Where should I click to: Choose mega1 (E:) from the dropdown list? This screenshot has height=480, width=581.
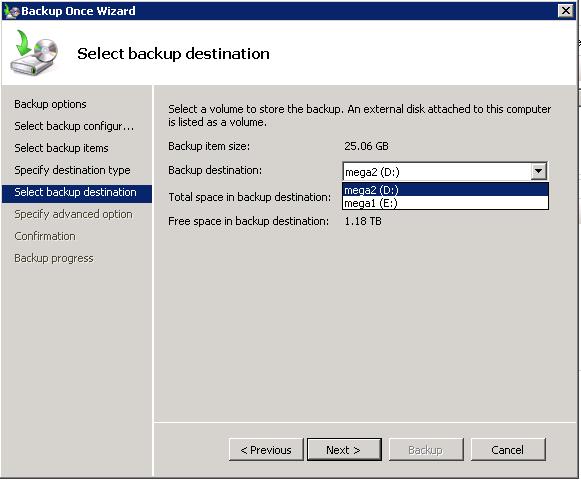tap(445, 203)
